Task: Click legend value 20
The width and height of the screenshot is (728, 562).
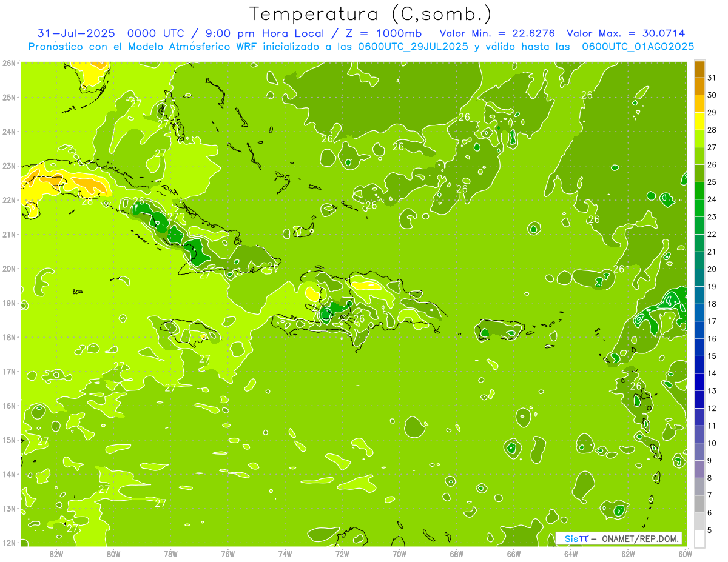Action: pyautogui.click(x=712, y=269)
